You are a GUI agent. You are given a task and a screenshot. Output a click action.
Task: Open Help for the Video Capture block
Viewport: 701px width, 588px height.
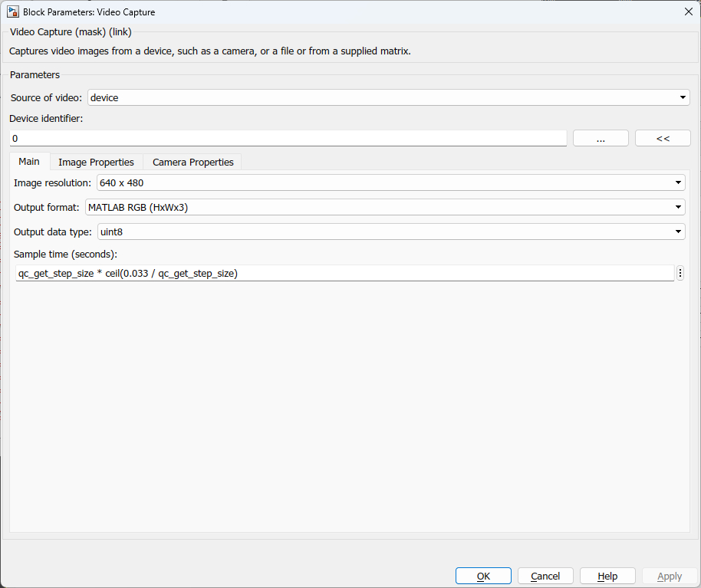click(x=607, y=575)
